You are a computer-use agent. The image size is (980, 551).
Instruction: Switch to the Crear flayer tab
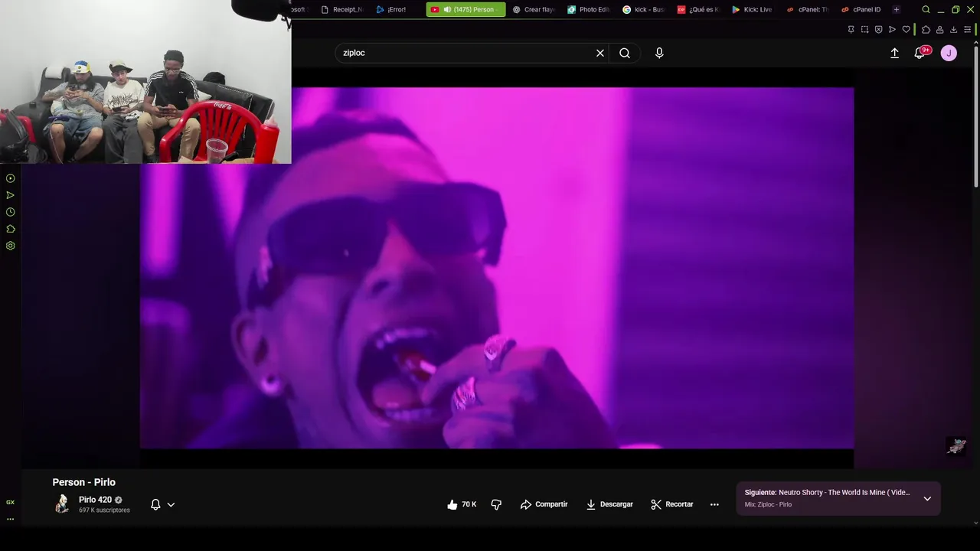click(x=534, y=9)
